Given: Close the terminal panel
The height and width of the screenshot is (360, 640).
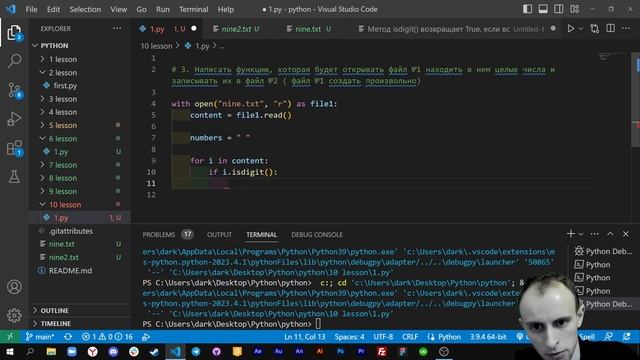Looking at the screenshot, I should tap(626, 234).
